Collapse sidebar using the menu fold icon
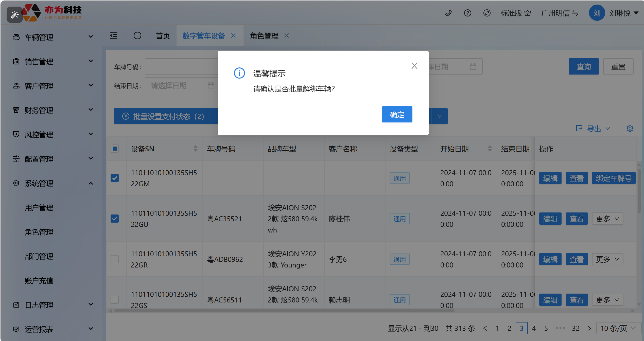Image resolution: width=644 pixels, height=341 pixels. pos(114,36)
